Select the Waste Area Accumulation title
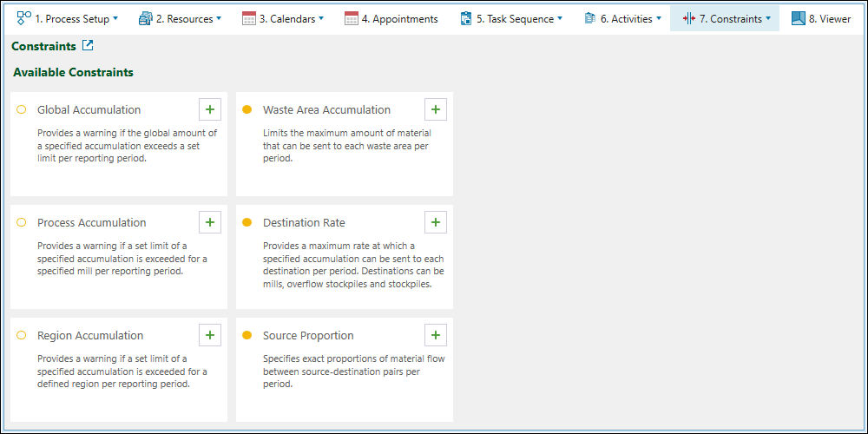868x434 pixels. coord(326,109)
